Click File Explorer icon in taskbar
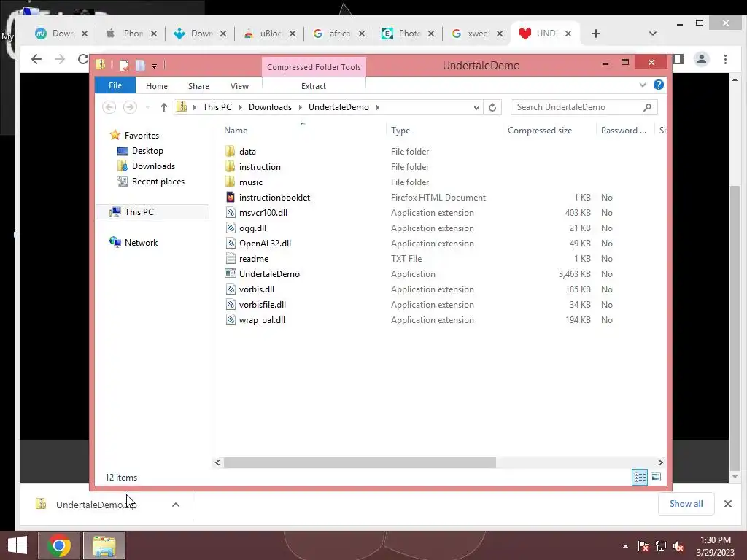 pos(104,545)
